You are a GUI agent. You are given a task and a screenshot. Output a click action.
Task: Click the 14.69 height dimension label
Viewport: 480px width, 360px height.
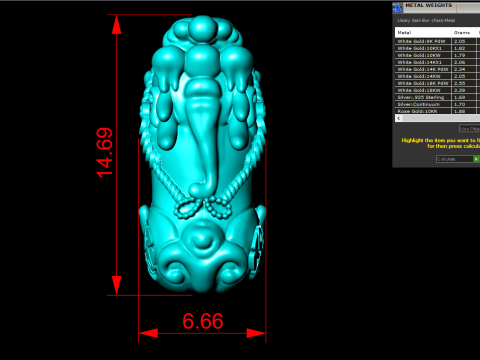pyautogui.click(x=104, y=152)
